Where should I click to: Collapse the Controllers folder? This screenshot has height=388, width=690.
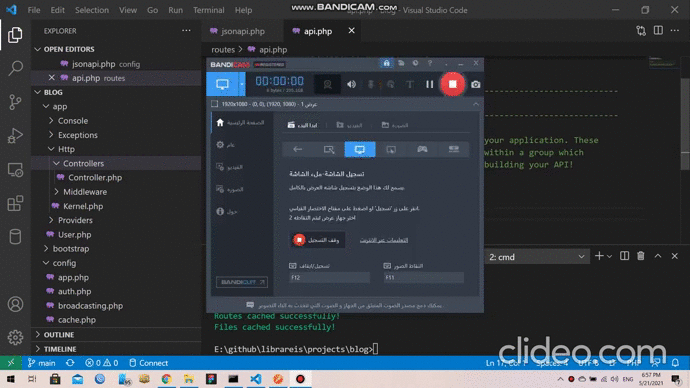point(83,163)
